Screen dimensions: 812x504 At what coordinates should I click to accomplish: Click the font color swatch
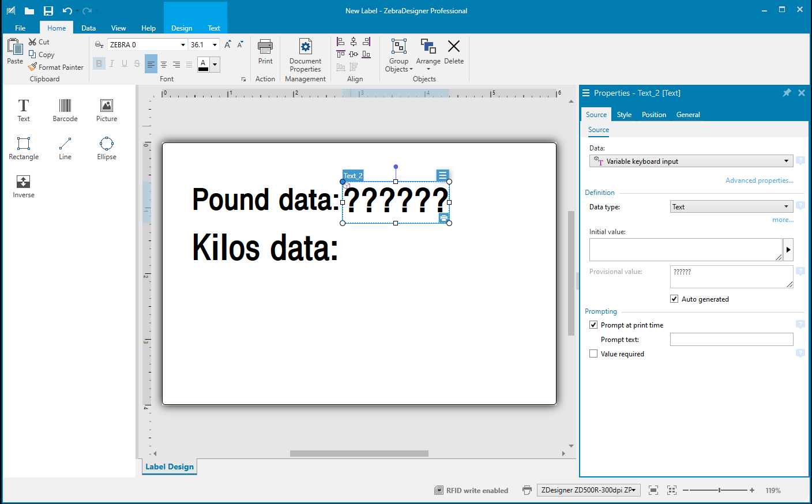[203, 65]
